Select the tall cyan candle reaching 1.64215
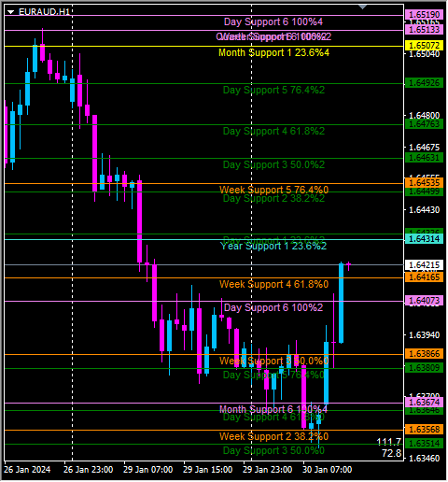Viewport: 448px width, 482px height. (342, 303)
